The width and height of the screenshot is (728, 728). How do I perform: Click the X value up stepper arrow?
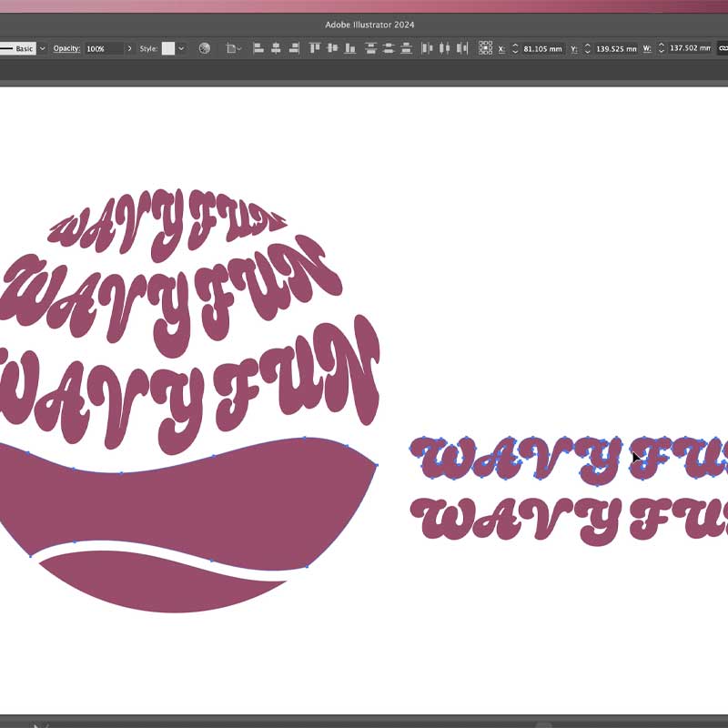[514, 44]
